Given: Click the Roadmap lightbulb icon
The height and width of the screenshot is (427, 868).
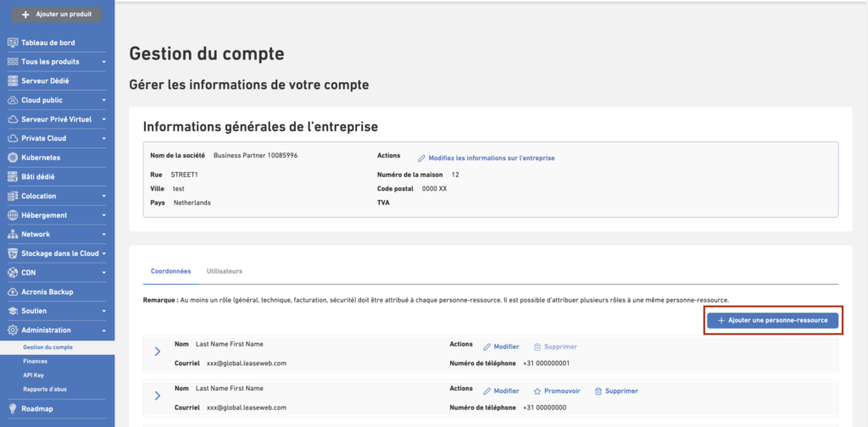Looking at the screenshot, I should click(13, 409).
